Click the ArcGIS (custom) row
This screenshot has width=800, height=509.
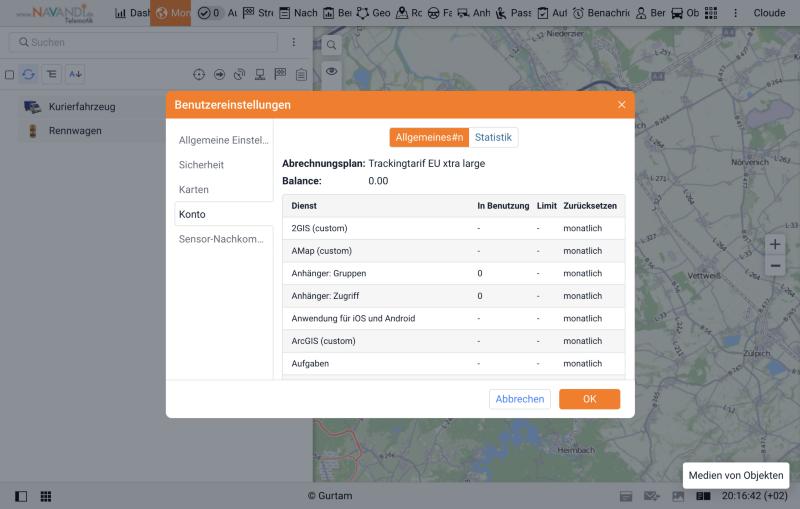point(454,340)
